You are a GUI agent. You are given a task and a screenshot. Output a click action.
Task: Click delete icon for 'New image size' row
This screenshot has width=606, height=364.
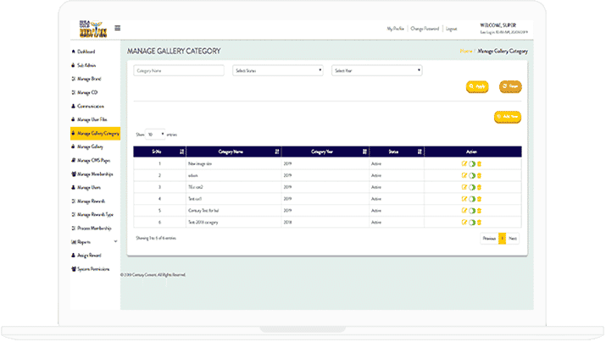pos(479,163)
